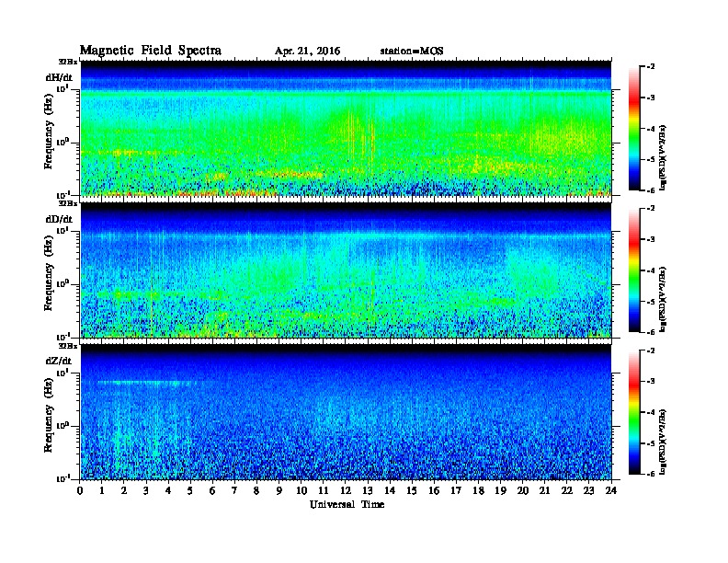This screenshot has width=728, height=563.
Task: Click the -6 tick on bottom color scale
Action: point(651,474)
